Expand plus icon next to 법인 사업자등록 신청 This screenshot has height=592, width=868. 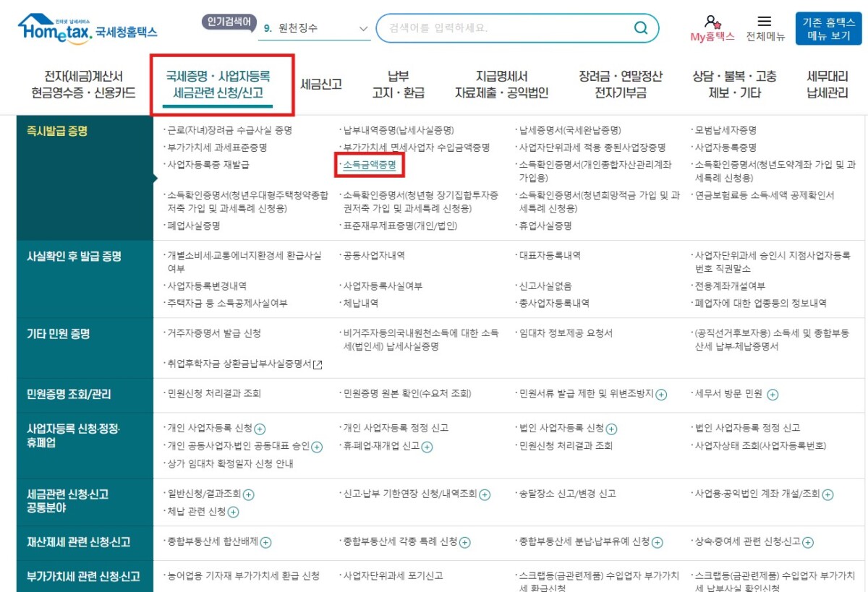click(x=611, y=429)
